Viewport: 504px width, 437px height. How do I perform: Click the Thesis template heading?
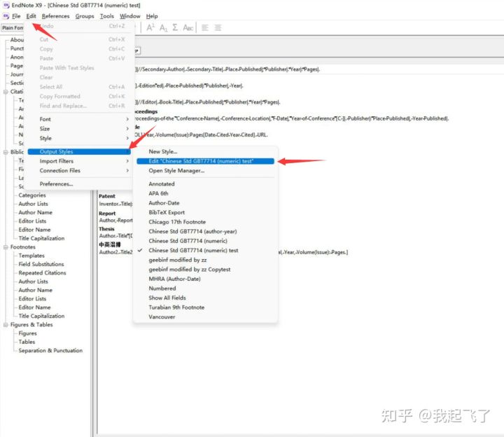tap(106, 229)
